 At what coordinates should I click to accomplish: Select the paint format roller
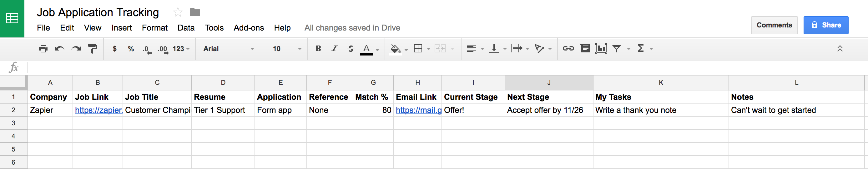pyautogui.click(x=92, y=49)
